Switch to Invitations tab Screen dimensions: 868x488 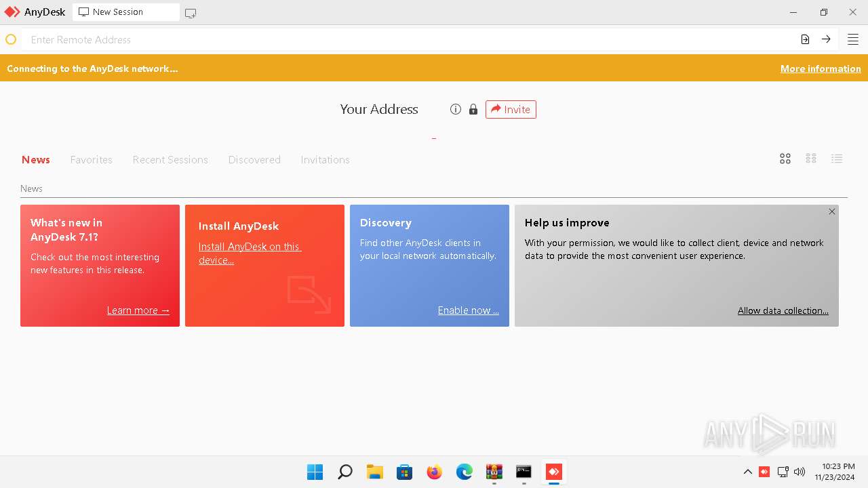[325, 160]
